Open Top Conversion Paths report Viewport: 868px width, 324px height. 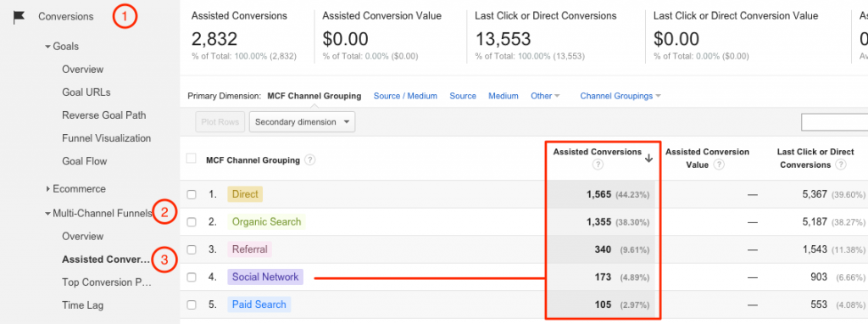point(106,282)
